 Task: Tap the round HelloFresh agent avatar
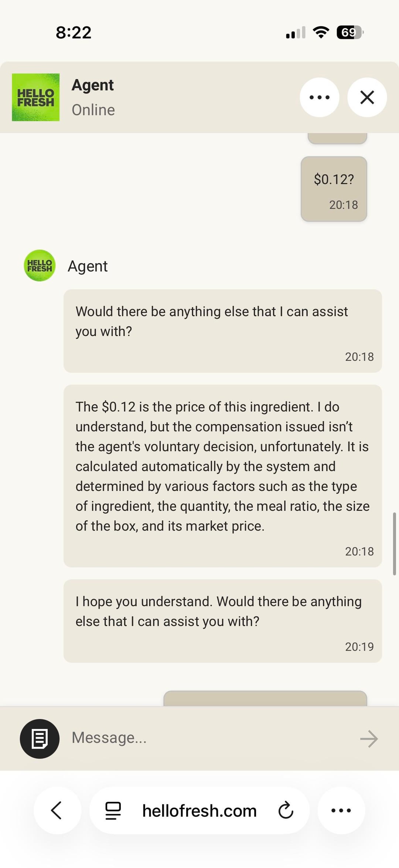[x=40, y=265]
